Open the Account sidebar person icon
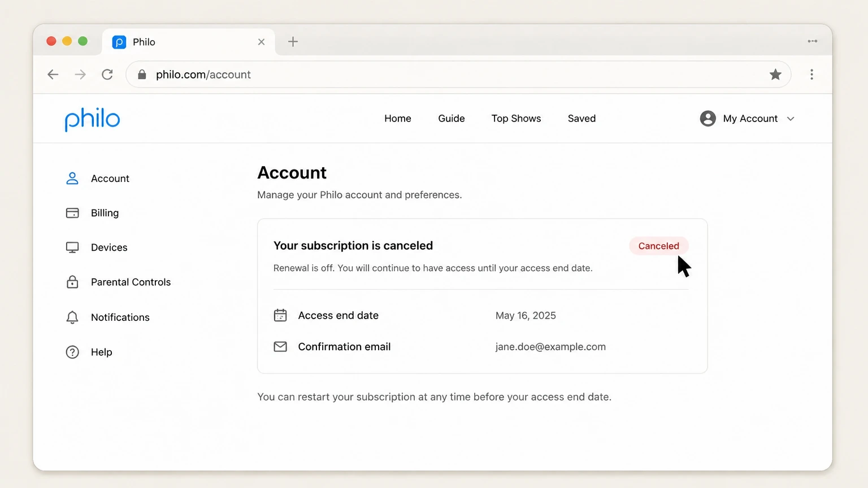The image size is (868, 488). [72, 178]
